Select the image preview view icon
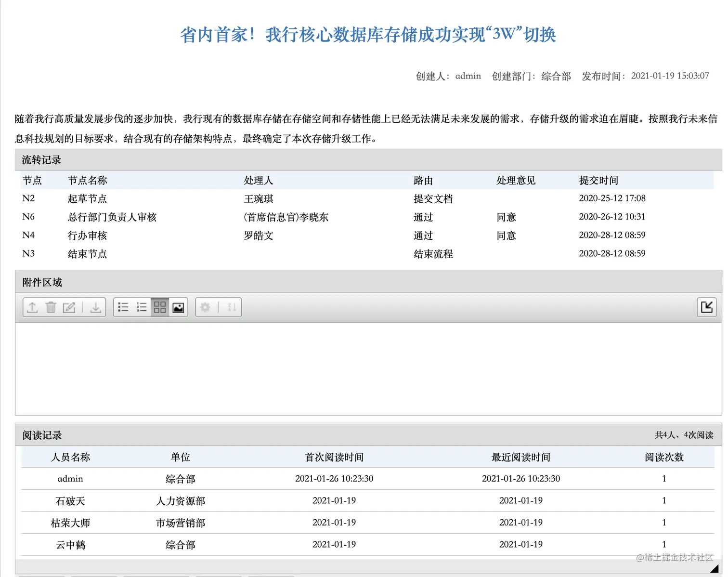Image resolution: width=728 pixels, height=577 pixels. tap(178, 307)
